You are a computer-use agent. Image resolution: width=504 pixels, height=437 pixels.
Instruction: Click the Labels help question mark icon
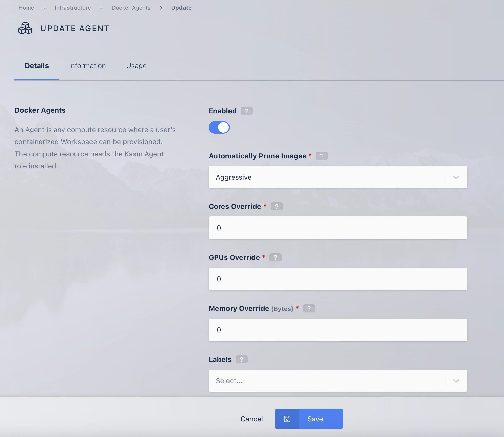[x=241, y=359]
